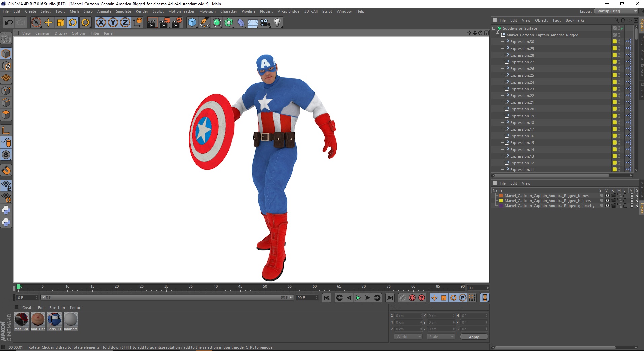This screenshot has width=644, height=351.
Task: Step the 90 F end frame field
Action: click(x=317, y=298)
